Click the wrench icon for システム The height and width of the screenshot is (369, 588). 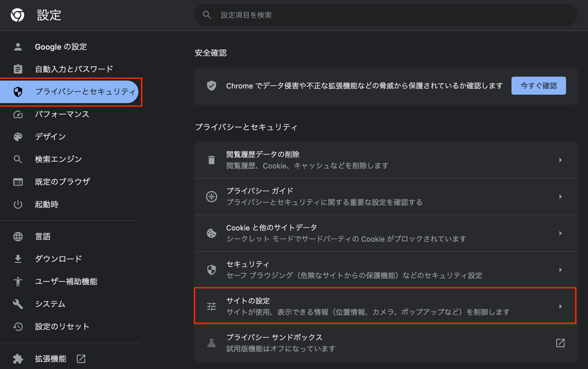pos(18,304)
